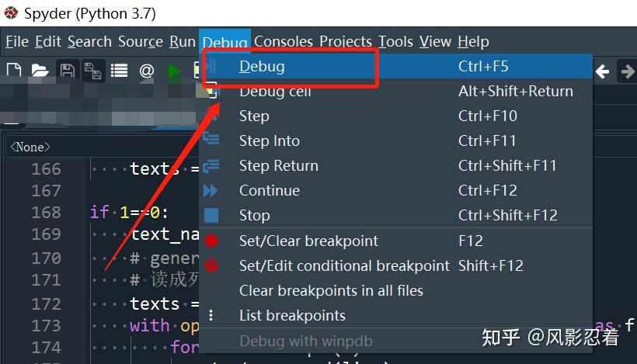Choose the Step Into menu entry
The height and width of the screenshot is (364, 637).
269,141
